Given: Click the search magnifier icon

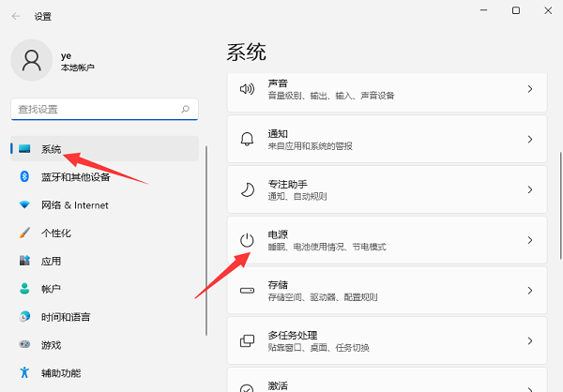Looking at the screenshot, I should point(187,110).
